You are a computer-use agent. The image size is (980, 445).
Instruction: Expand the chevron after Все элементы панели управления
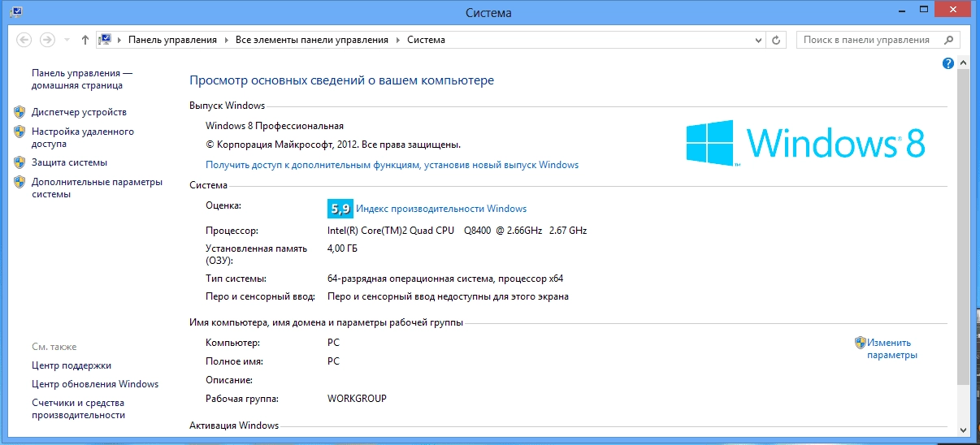click(x=399, y=40)
